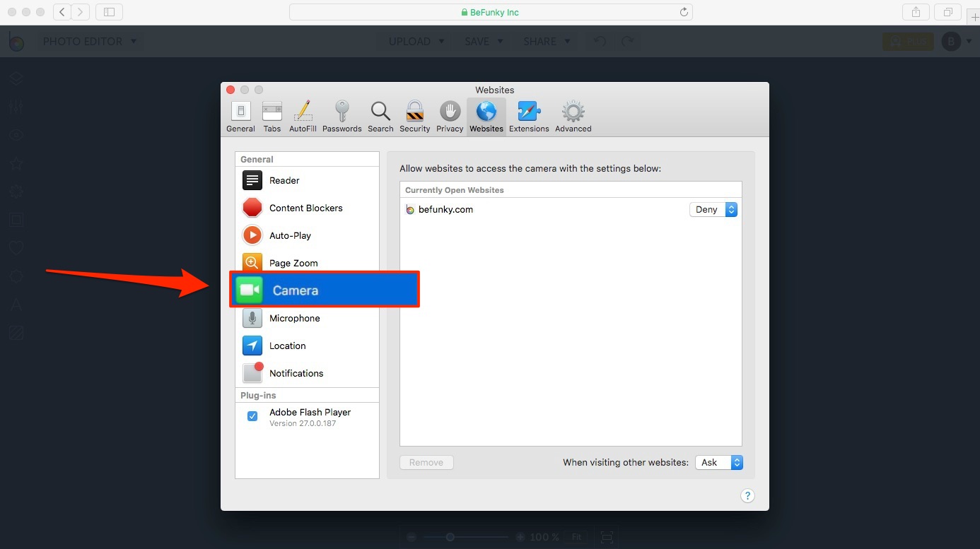Open the Security preferences pane
The height and width of the screenshot is (549, 980).
(414, 117)
